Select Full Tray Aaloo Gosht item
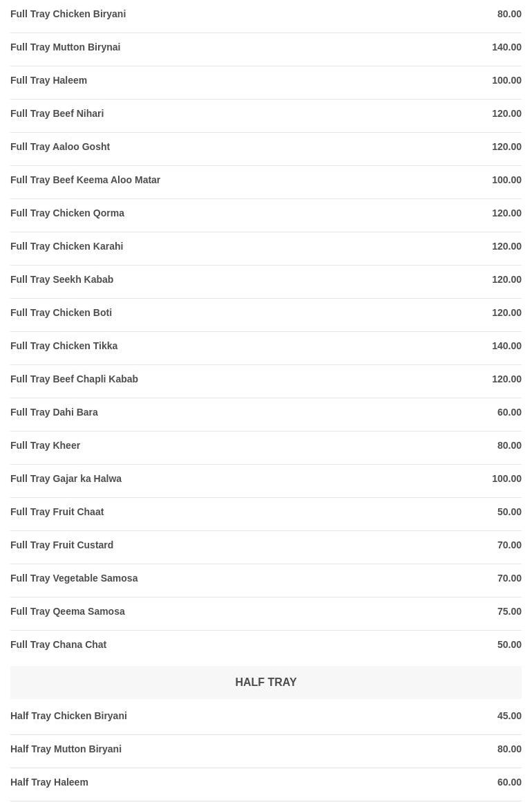 click(x=60, y=147)
